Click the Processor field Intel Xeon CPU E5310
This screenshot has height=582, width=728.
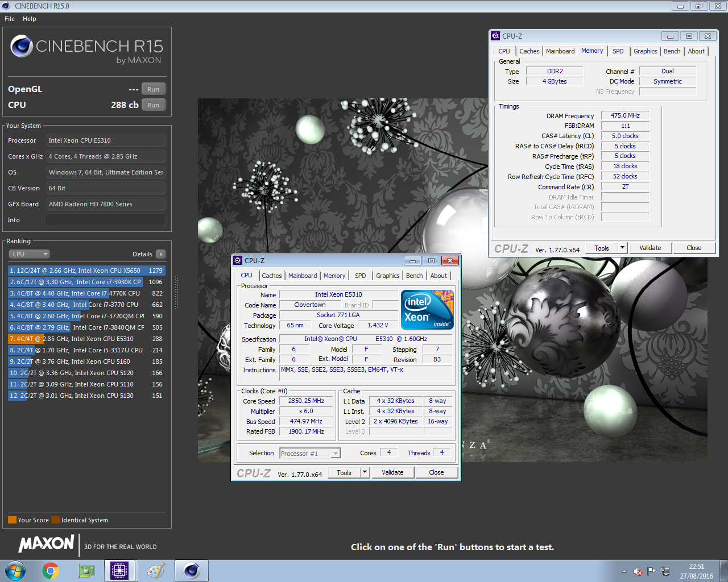tap(106, 140)
